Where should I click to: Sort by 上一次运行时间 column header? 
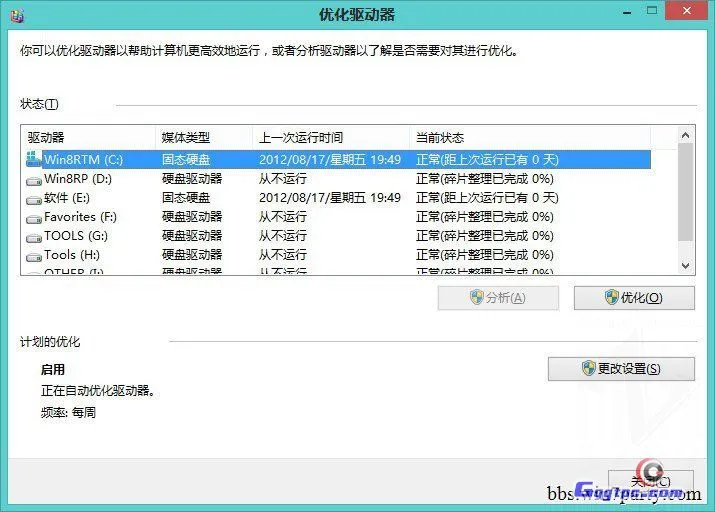pyautogui.click(x=331, y=137)
